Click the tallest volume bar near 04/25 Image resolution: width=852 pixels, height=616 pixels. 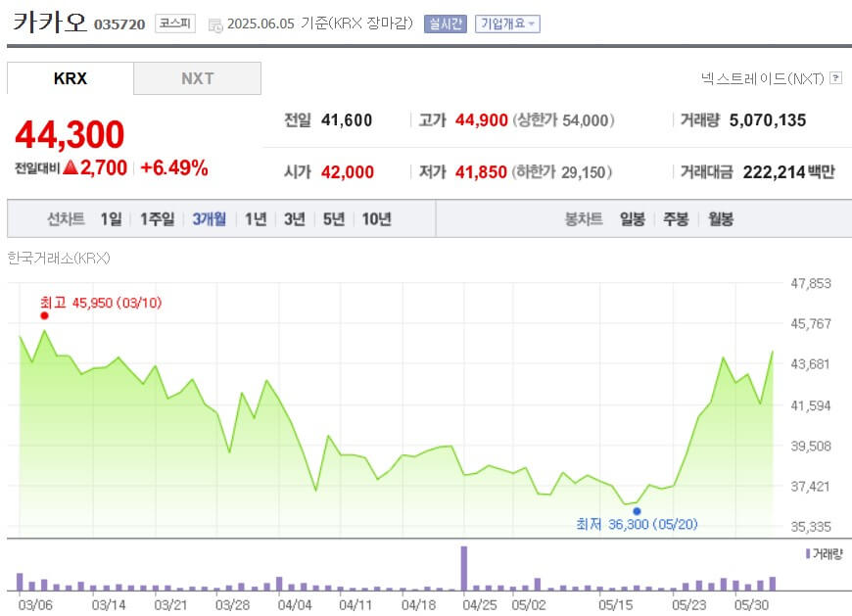click(464, 568)
